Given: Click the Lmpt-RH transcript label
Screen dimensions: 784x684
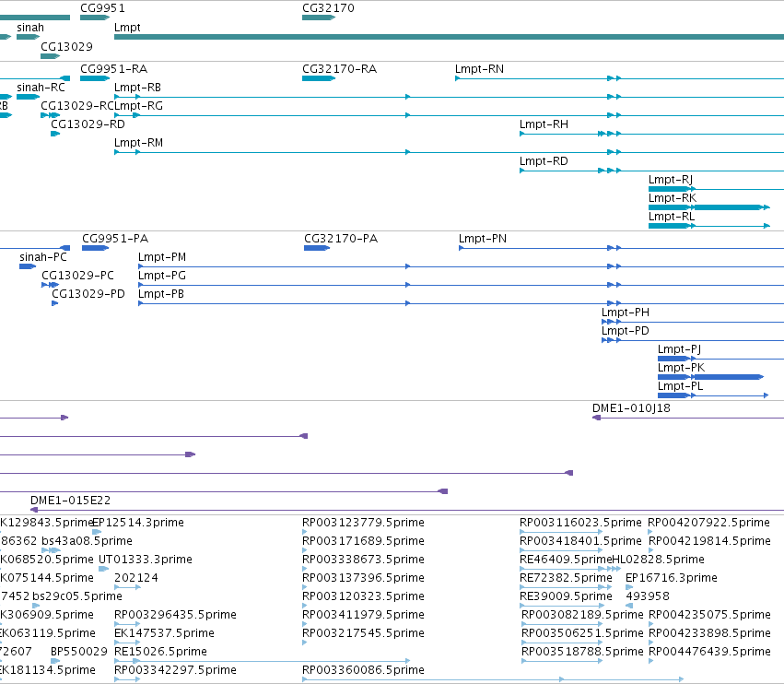Looking at the screenshot, I should point(544,124).
